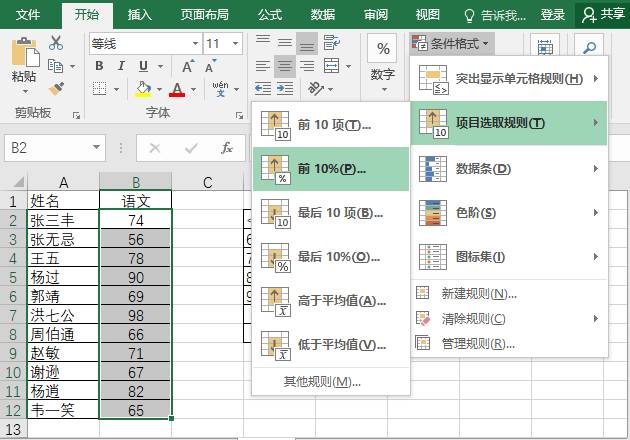
Task: Click 新建规则(N) menu entry
Action: coord(509,294)
